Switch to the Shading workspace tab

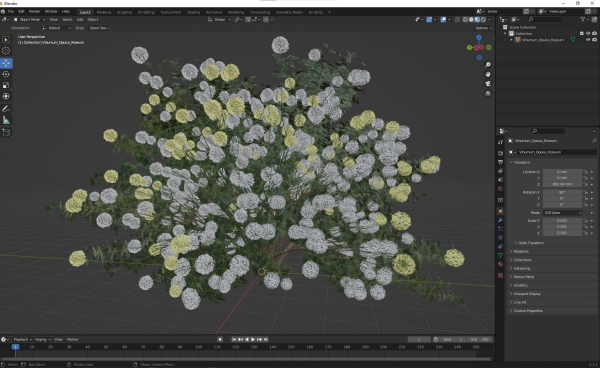(x=193, y=12)
